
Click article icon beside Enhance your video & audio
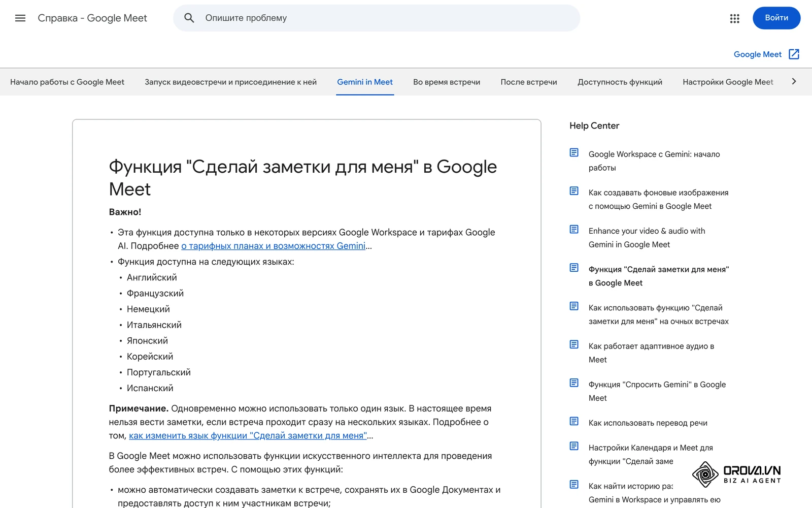pos(574,230)
